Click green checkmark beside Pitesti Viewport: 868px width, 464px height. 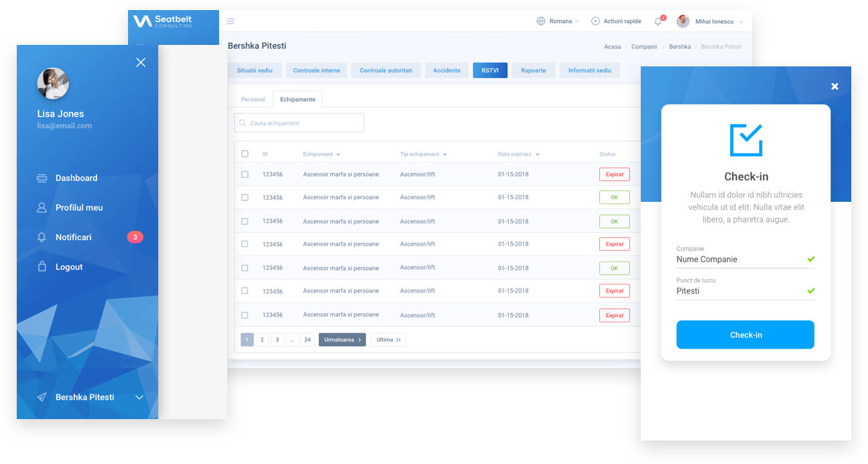click(x=810, y=291)
